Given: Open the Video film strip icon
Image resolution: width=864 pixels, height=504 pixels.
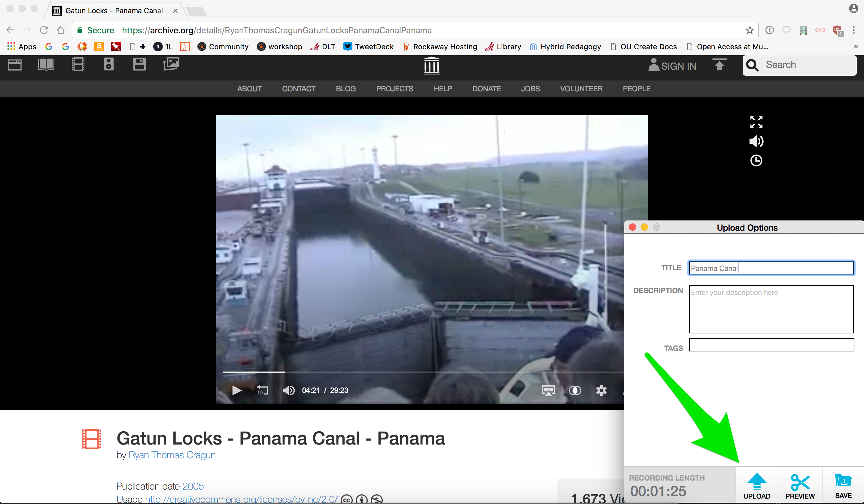Looking at the screenshot, I should [78, 65].
